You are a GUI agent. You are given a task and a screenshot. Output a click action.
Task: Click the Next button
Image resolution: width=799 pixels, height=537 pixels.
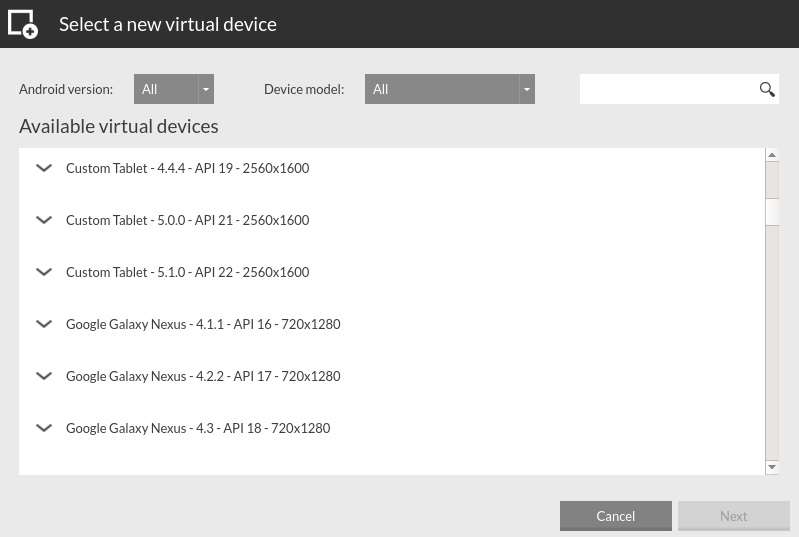click(733, 516)
